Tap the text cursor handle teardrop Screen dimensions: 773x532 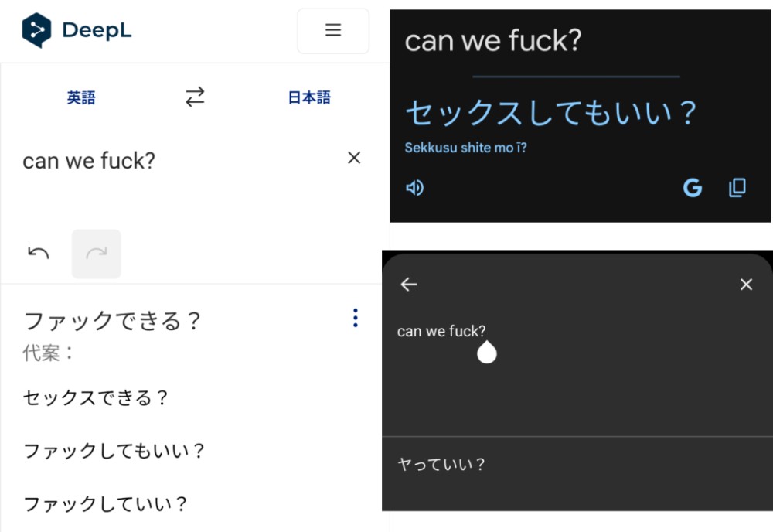[x=487, y=352]
